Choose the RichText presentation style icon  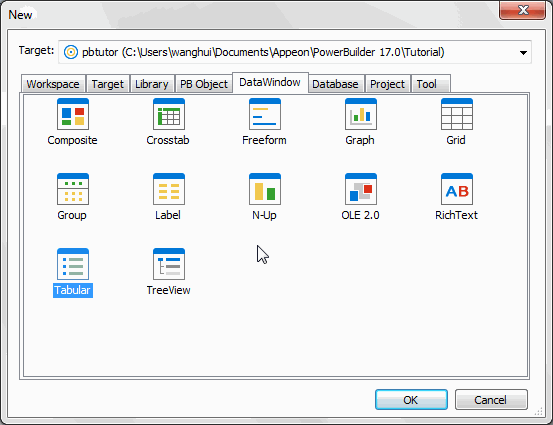(x=456, y=189)
